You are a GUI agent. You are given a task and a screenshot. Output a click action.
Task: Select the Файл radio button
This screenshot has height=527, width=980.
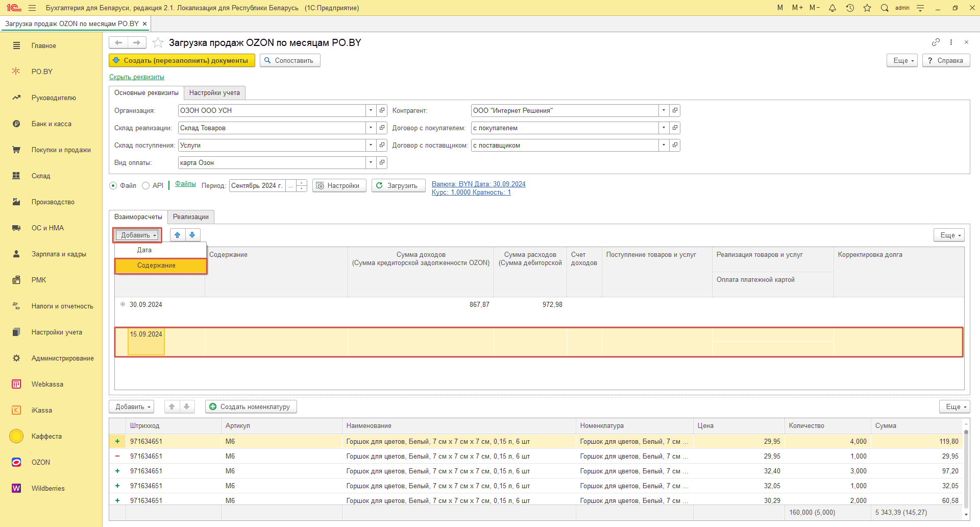click(x=113, y=185)
